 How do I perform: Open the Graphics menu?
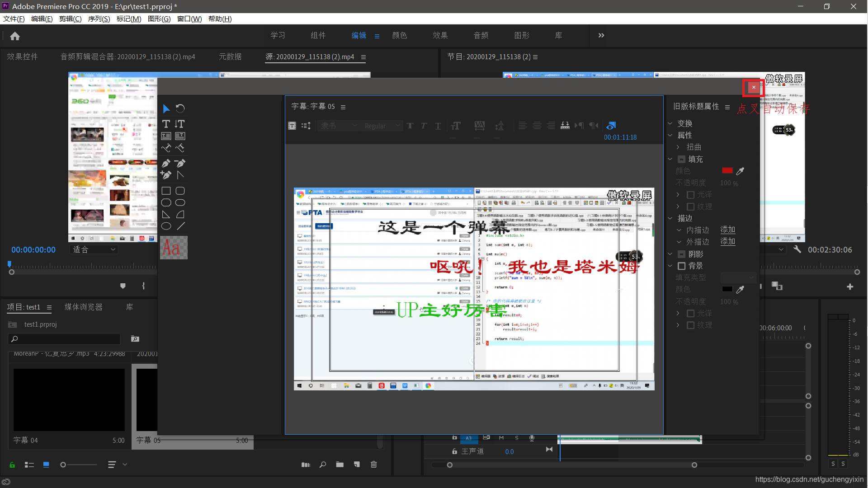point(159,19)
